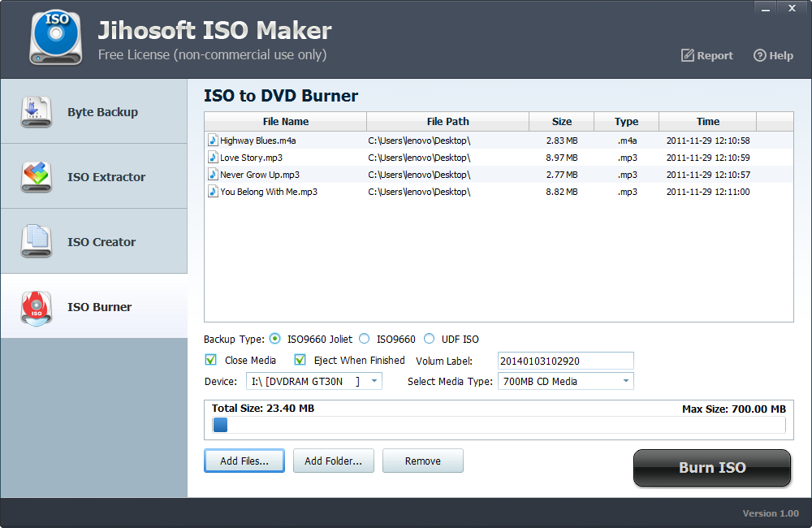This screenshot has height=528, width=812.
Task: Click the music icon beside Never Grow Up.mp3
Action: 212,174
